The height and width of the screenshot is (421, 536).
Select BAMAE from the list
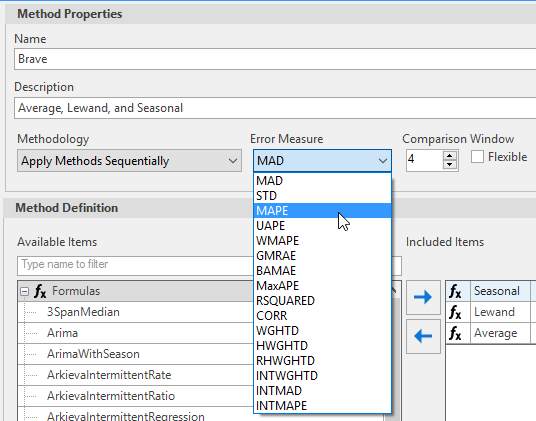click(x=322, y=271)
